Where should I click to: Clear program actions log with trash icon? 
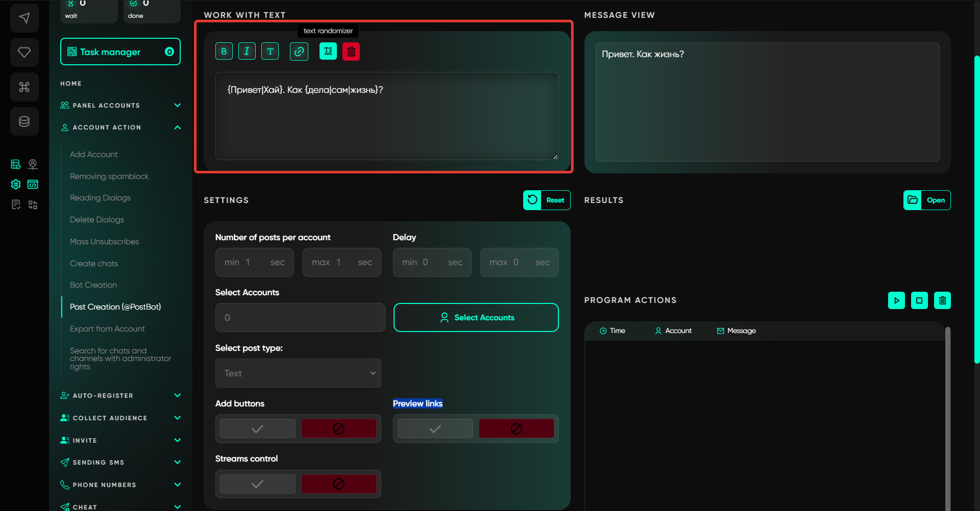tap(942, 300)
